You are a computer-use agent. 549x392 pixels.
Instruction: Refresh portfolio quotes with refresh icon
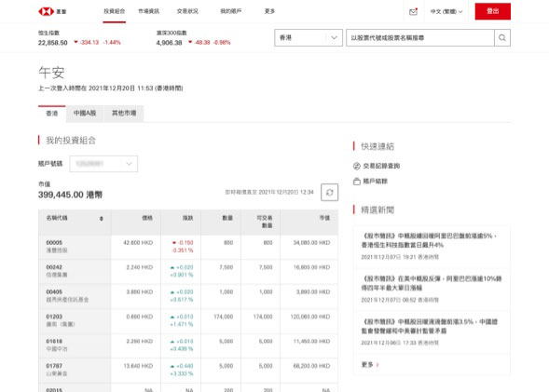coord(329,192)
